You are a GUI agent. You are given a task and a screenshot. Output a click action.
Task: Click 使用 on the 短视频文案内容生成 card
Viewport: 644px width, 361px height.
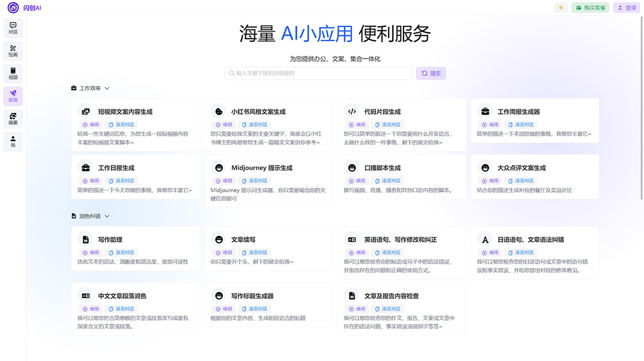[x=91, y=124]
